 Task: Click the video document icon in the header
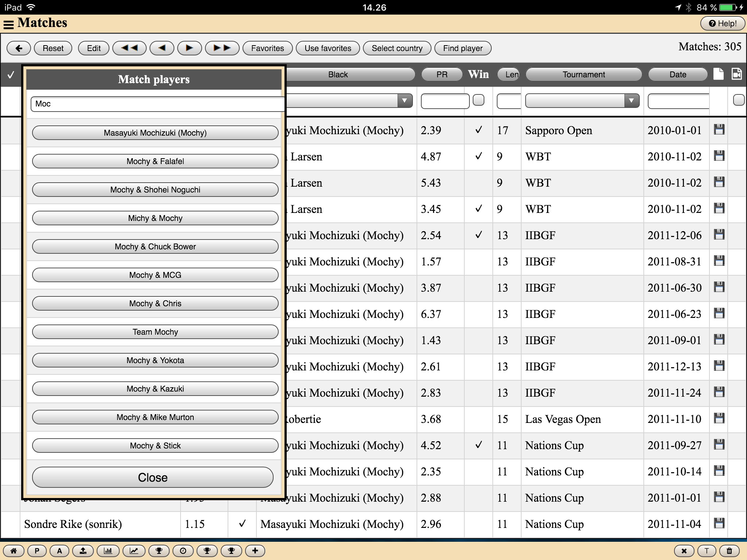click(x=737, y=74)
